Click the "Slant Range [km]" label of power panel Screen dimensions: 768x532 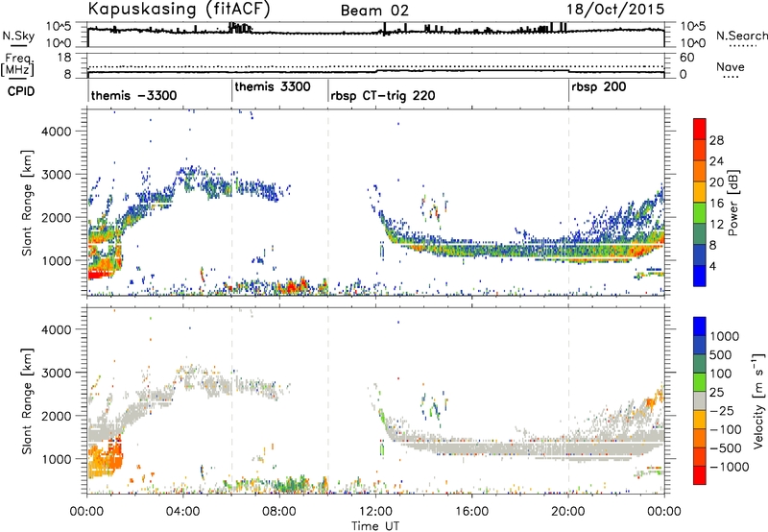27,204
